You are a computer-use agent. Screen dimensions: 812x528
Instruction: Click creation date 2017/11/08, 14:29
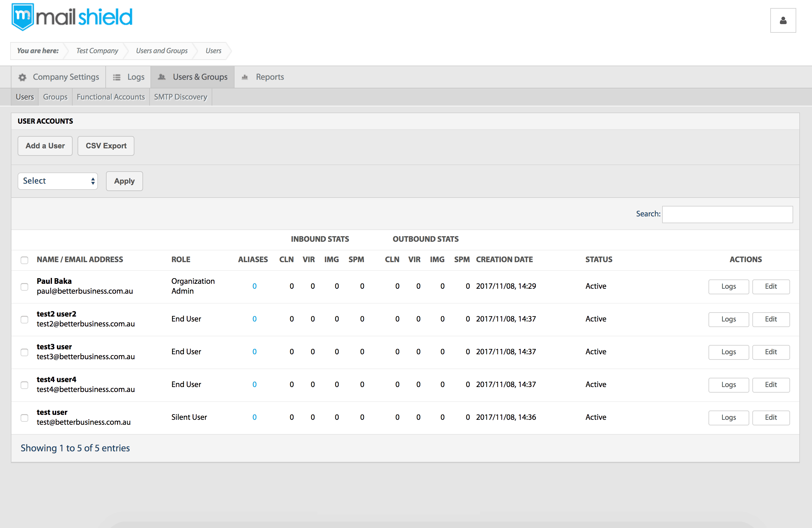pyautogui.click(x=506, y=286)
